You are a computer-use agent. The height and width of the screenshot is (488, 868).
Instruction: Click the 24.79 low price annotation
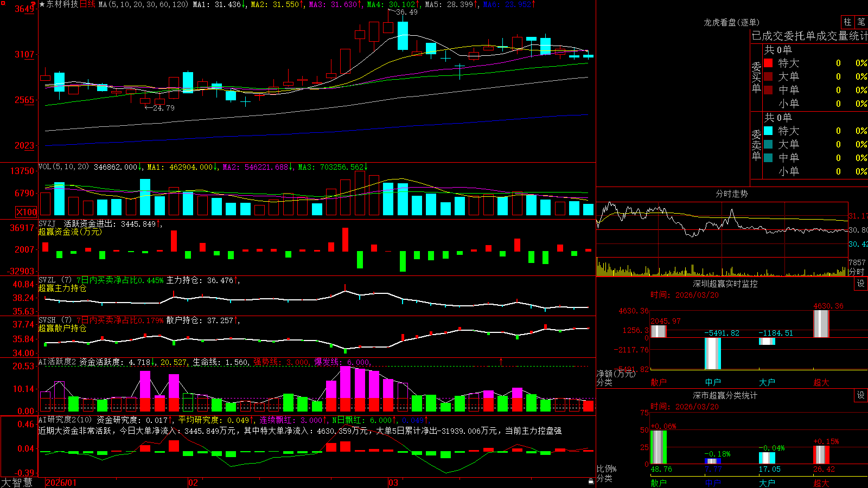tap(164, 108)
